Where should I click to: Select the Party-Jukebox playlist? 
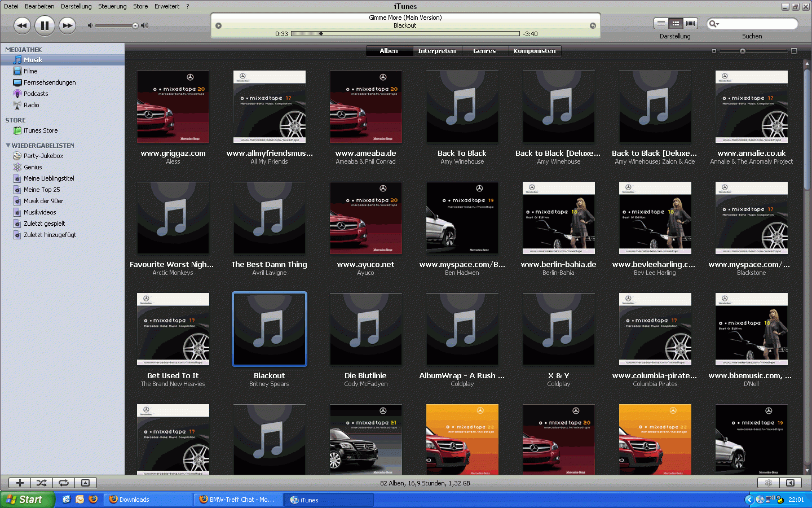43,156
